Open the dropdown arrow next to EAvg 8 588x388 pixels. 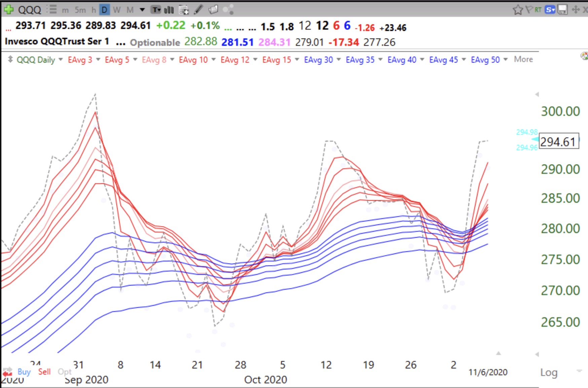pyautogui.click(x=172, y=60)
